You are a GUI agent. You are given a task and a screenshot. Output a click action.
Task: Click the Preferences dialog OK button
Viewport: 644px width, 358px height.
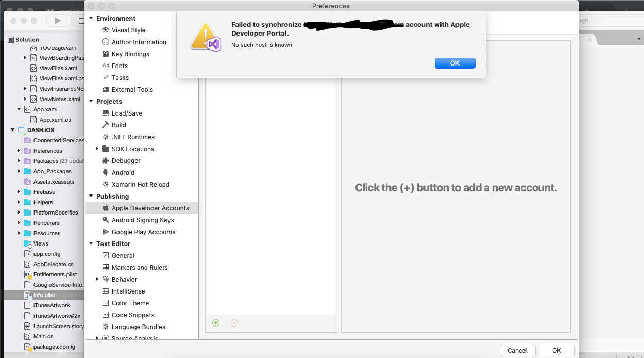click(556, 350)
